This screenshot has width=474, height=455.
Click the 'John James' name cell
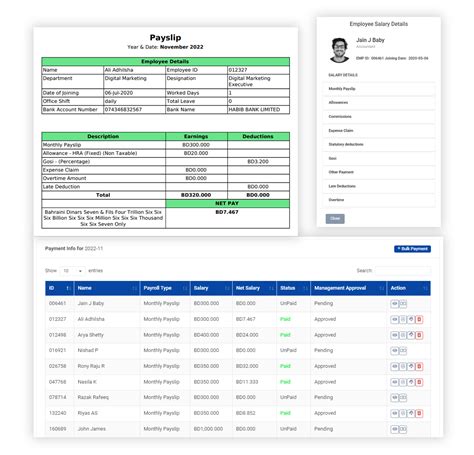pyautogui.click(x=92, y=429)
